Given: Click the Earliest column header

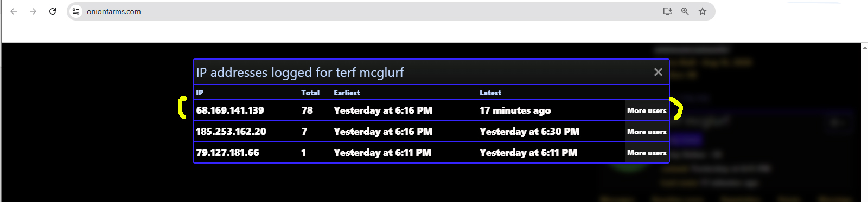Looking at the screenshot, I should (347, 93).
